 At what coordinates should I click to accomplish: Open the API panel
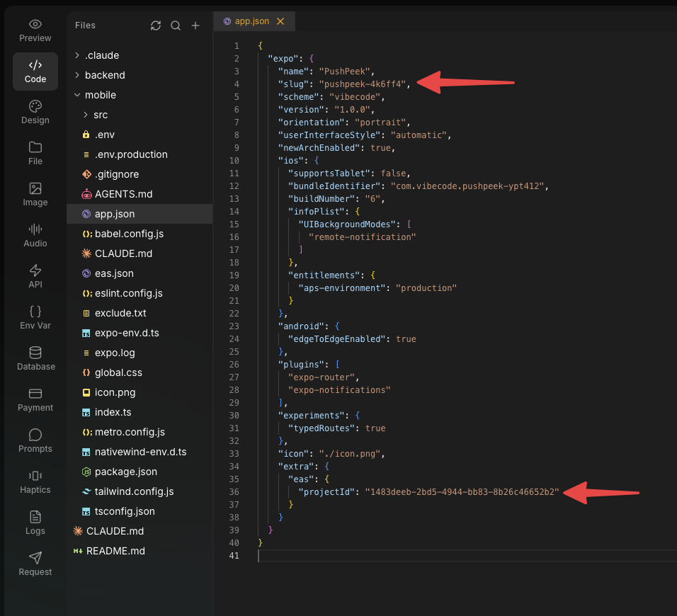click(x=35, y=276)
